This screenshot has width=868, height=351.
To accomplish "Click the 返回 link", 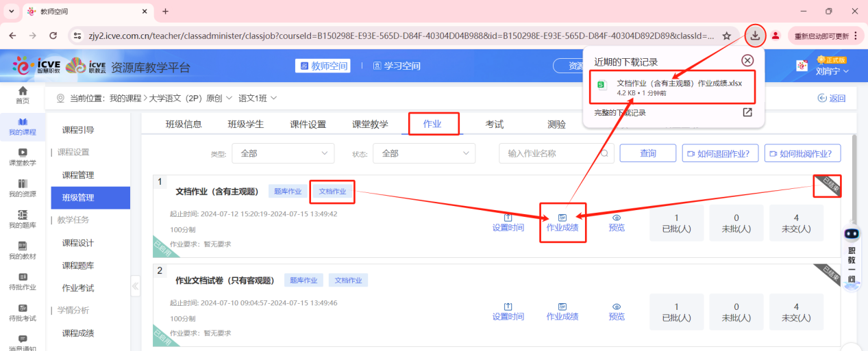I will tap(832, 99).
